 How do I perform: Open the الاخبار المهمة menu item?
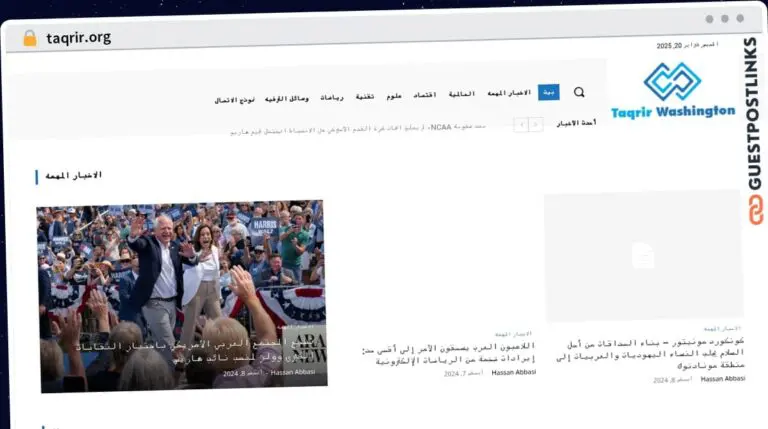pos(509,93)
